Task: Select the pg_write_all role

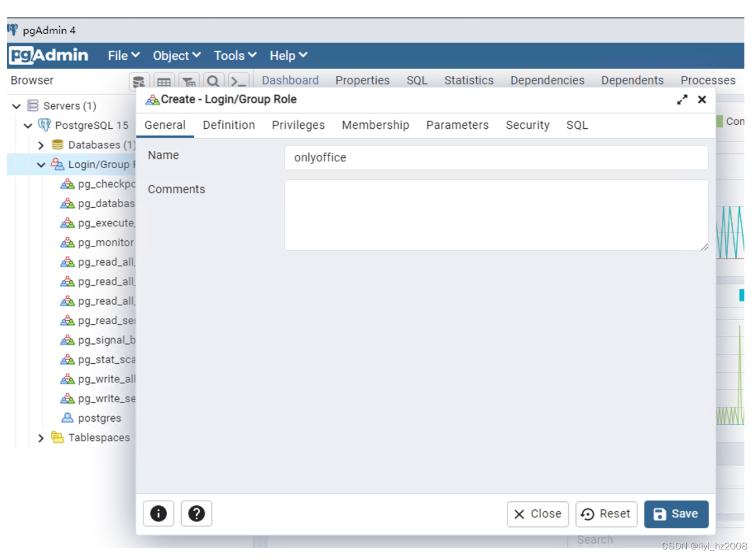Action: tap(106, 379)
